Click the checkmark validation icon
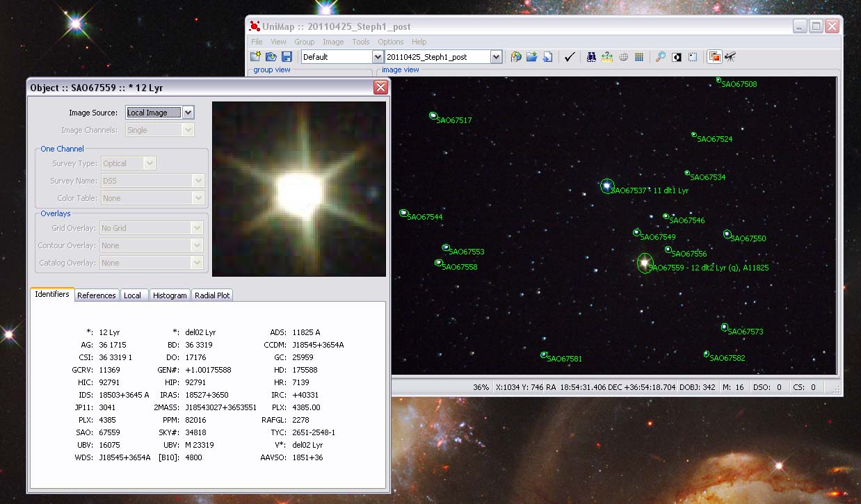 click(x=570, y=57)
